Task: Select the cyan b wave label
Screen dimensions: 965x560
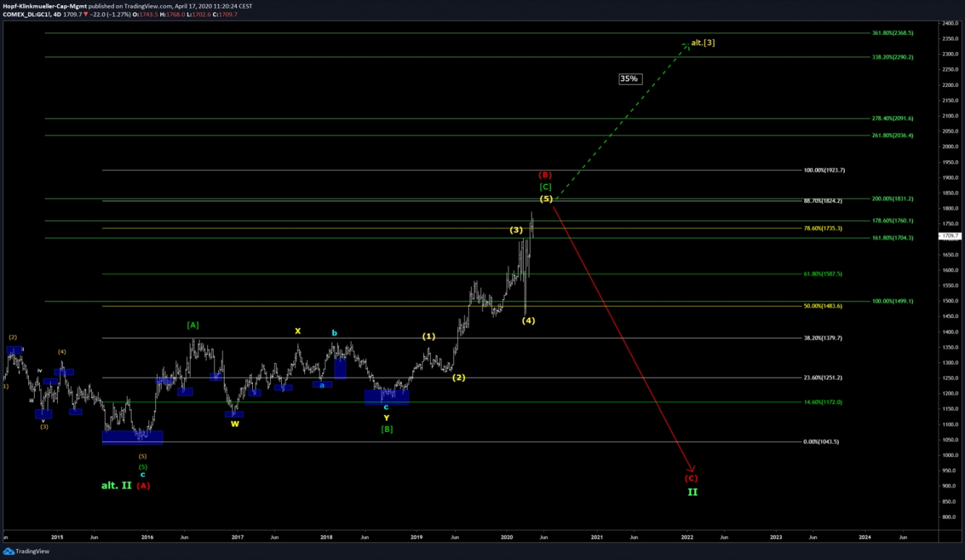Action: [335, 333]
